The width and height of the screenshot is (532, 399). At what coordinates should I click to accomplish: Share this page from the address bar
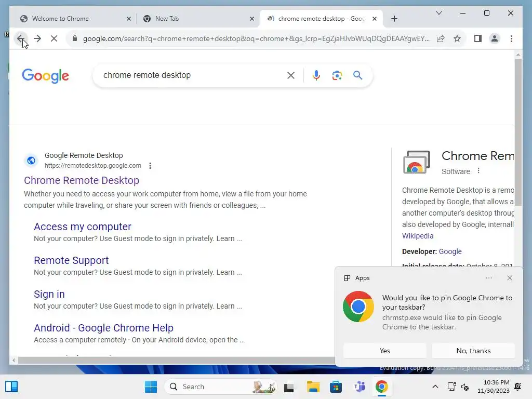[x=441, y=38]
